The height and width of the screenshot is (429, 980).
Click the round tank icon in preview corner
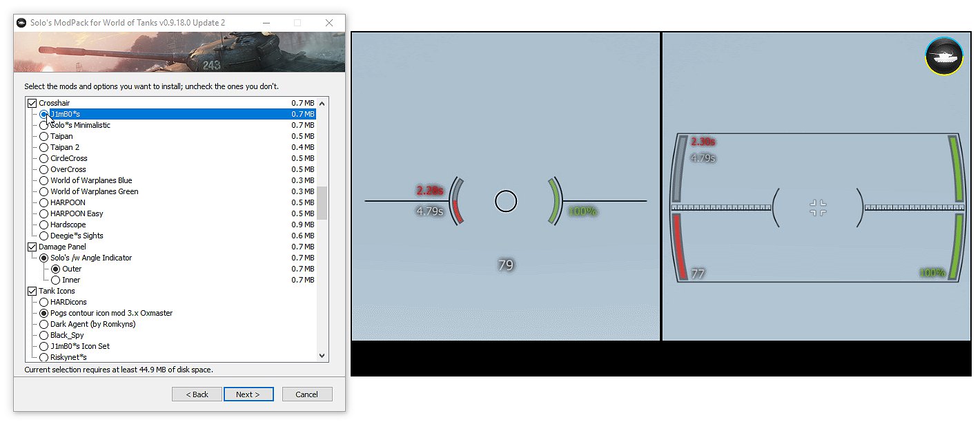pos(943,56)
